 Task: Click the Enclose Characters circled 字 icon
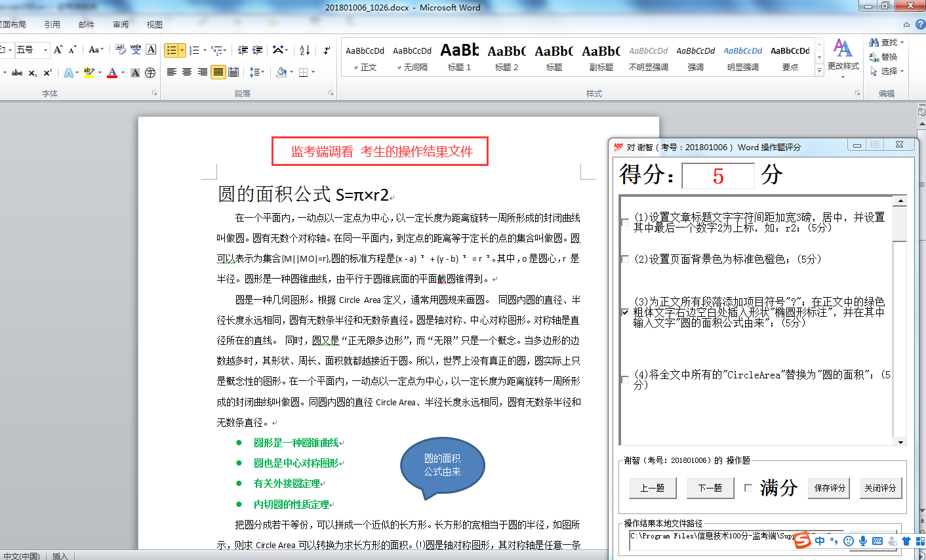(150, 73)
